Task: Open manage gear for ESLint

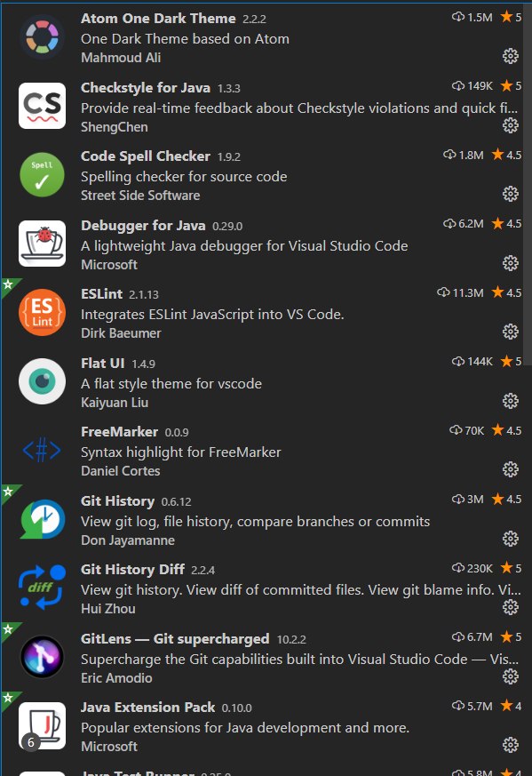Action: [511, 332]
